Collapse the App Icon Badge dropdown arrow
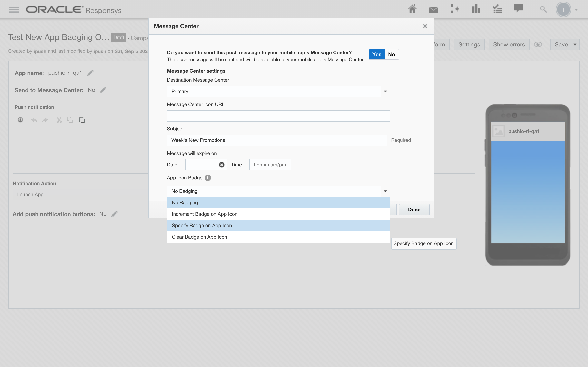 click(x=385, y=191)
